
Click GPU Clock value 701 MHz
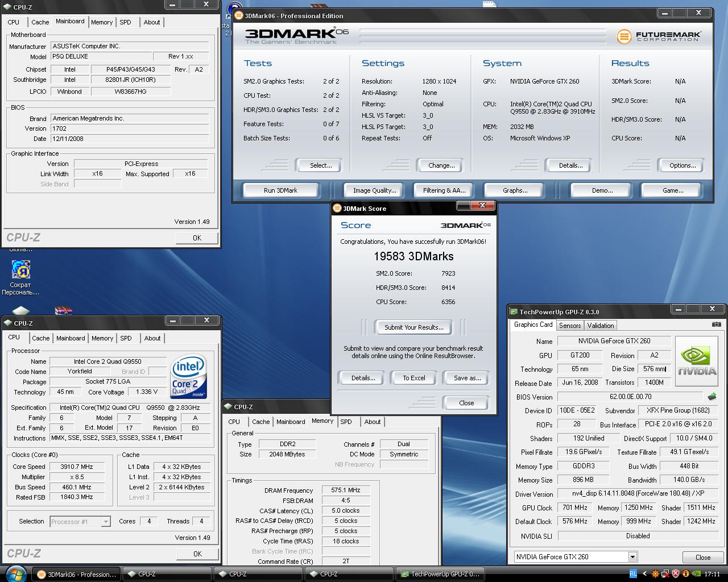(x=575, y=508)
